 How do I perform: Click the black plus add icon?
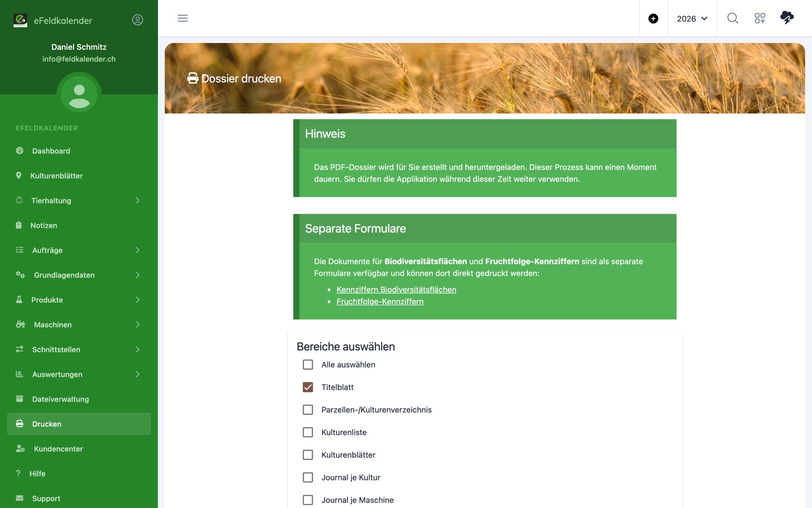pos(653,19)
